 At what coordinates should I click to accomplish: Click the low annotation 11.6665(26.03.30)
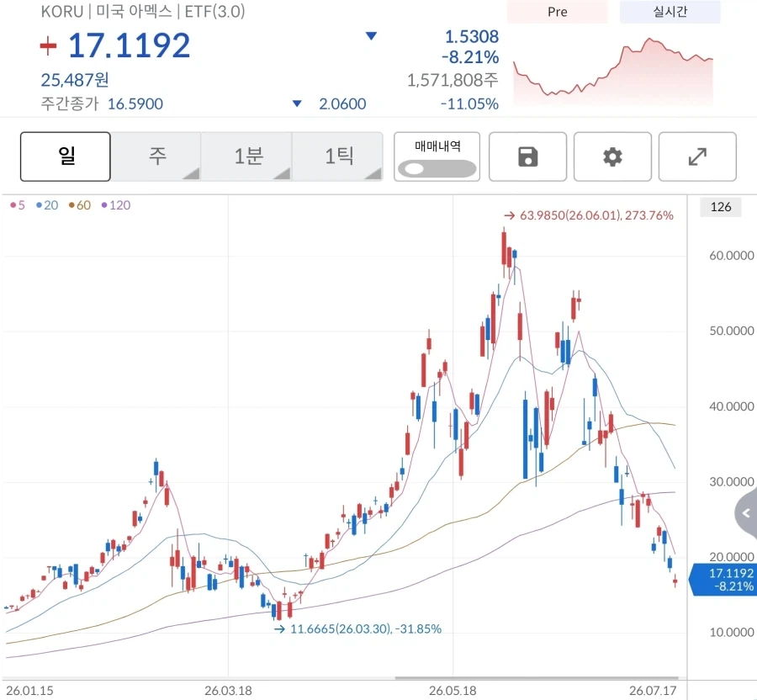tap(357, 629)
